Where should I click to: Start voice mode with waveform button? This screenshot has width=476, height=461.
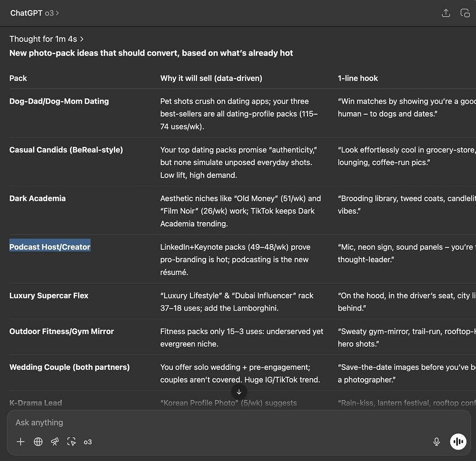(x=458, y=441)
